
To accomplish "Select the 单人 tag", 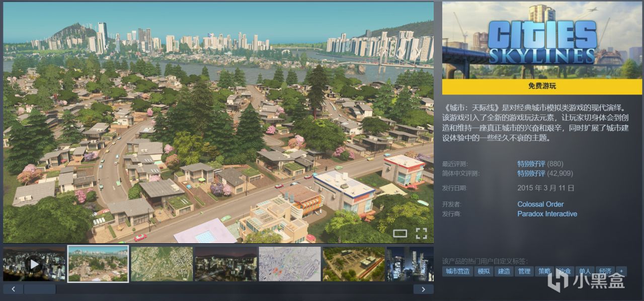I will (x=585, y=271).
